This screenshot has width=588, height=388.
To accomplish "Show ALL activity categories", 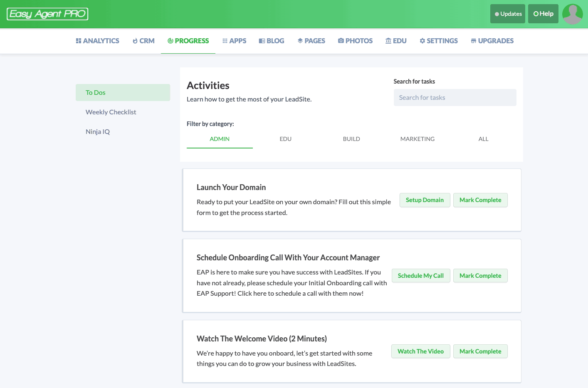I will click(483, 139).
